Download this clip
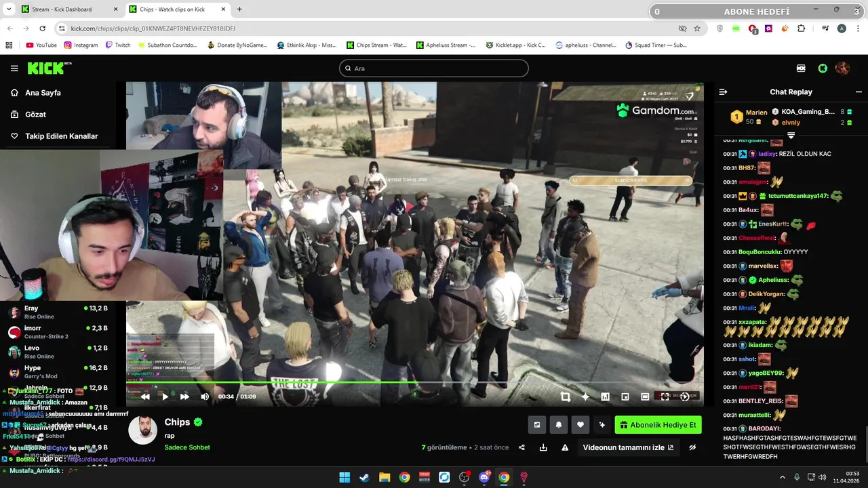868x488 pixels. pos(543,447)
